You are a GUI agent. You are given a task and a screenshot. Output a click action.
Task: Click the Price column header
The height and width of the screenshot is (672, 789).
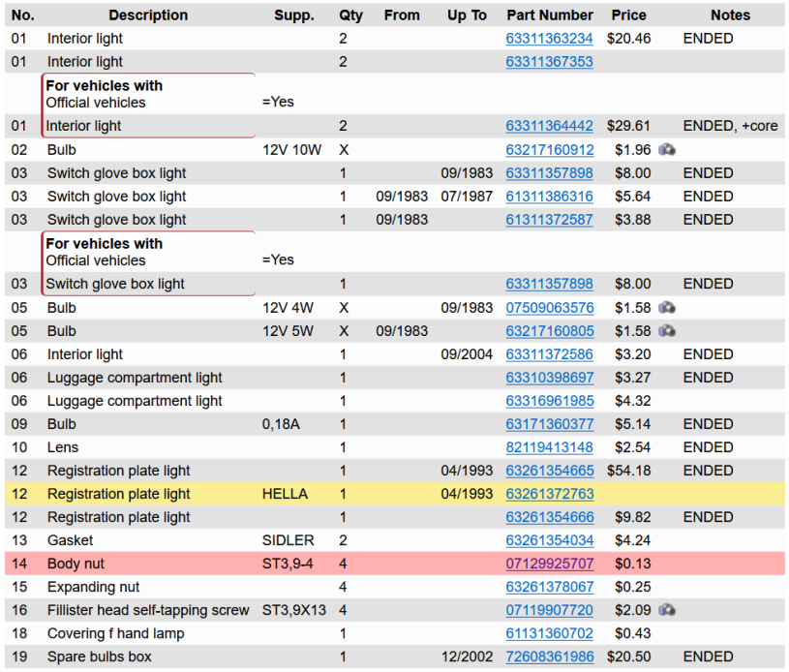[x=628, y=15]
